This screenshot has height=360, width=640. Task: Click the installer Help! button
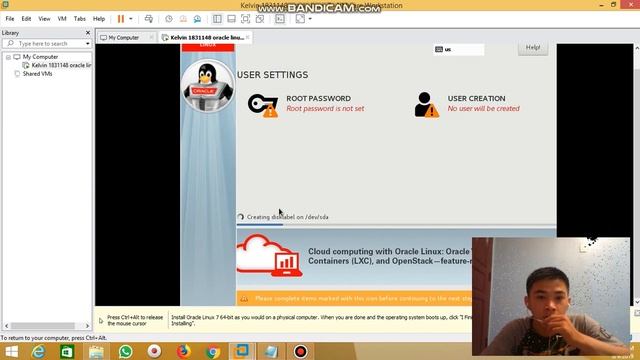[x=533, y=48]
